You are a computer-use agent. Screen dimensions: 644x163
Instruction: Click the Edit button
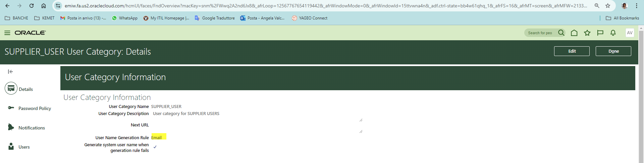pos(572,51)
